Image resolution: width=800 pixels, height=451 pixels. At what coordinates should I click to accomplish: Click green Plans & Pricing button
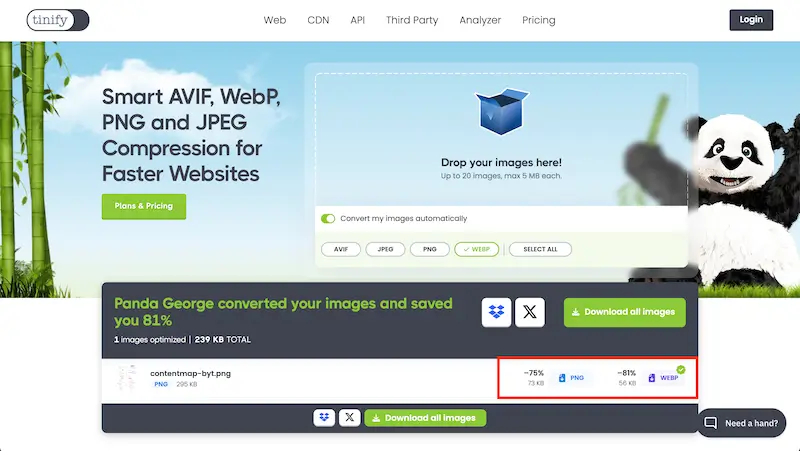click(143, 206)
